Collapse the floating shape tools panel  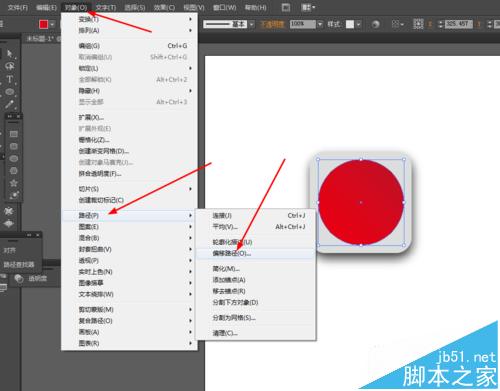10,116
